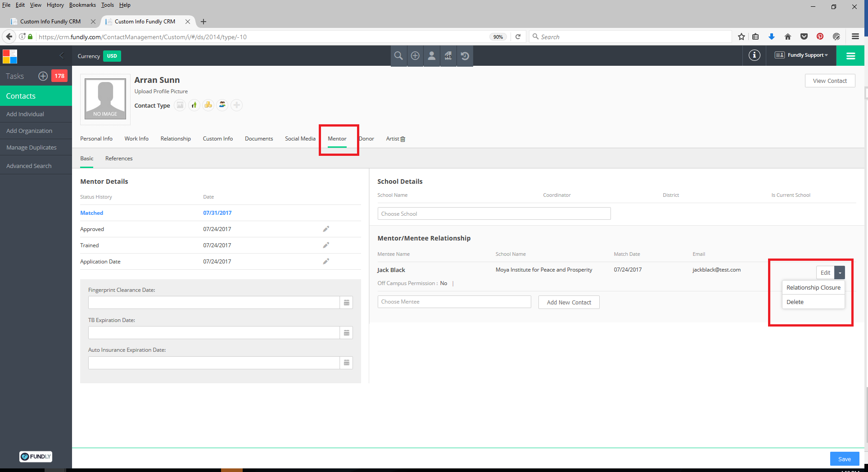Open the person icon in the top toolbar
This screenshot has width=868, height=472.
(432, 56)
